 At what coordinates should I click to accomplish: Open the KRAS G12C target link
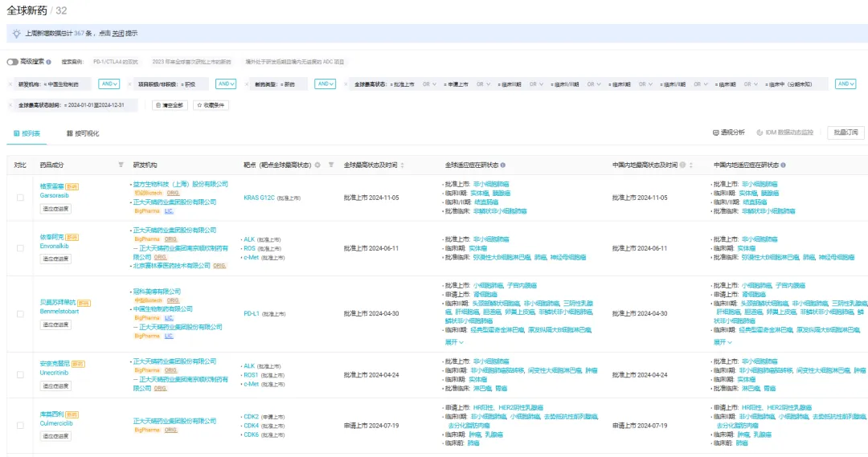point(259,198)
